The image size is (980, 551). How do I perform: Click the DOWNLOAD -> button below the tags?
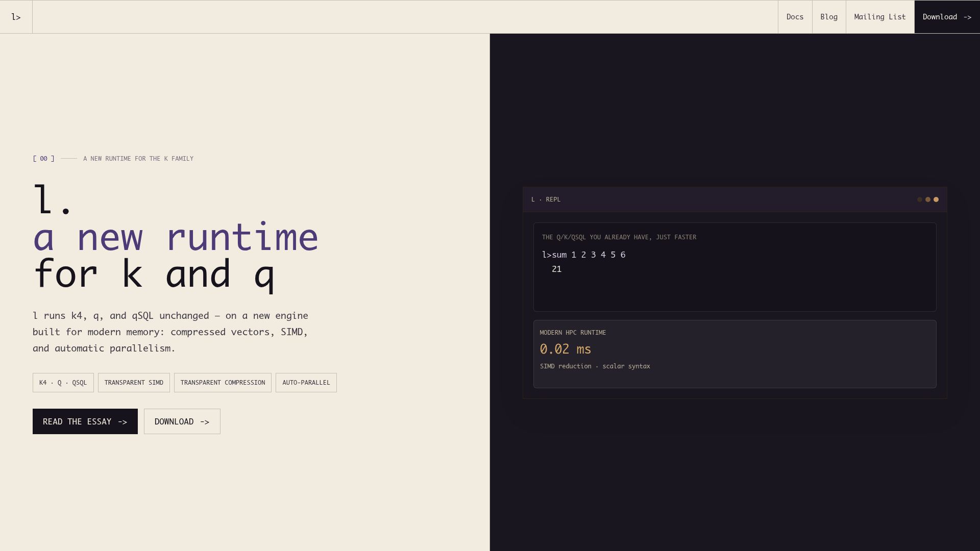click(x=182, y=421)
